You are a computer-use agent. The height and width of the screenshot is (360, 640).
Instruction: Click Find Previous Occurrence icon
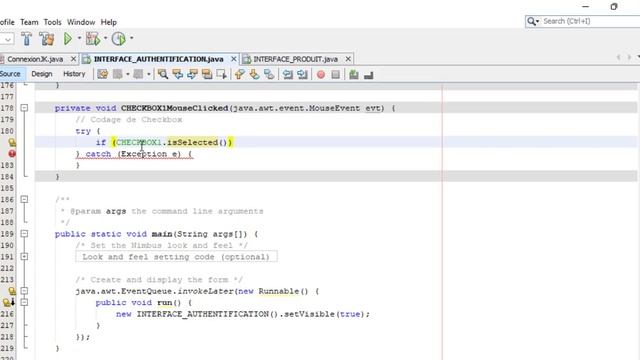pyautogui.click(x=178, y=74)
